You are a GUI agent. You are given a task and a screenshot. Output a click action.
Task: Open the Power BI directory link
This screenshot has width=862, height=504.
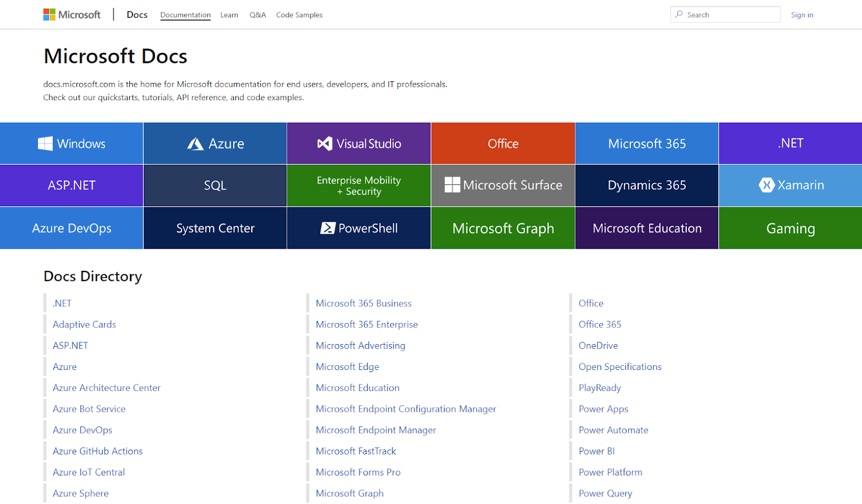596,451
